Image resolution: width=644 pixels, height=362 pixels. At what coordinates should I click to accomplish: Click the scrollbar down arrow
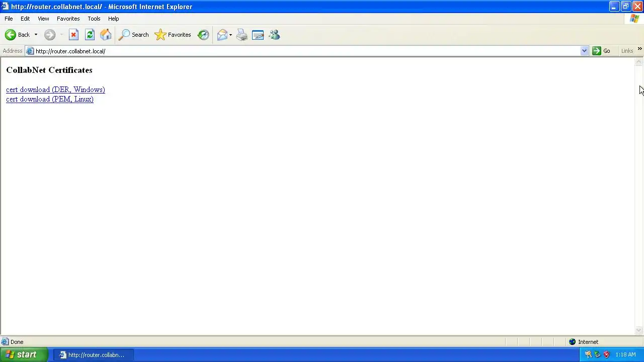pyautogui.click(x=639, y=330)
